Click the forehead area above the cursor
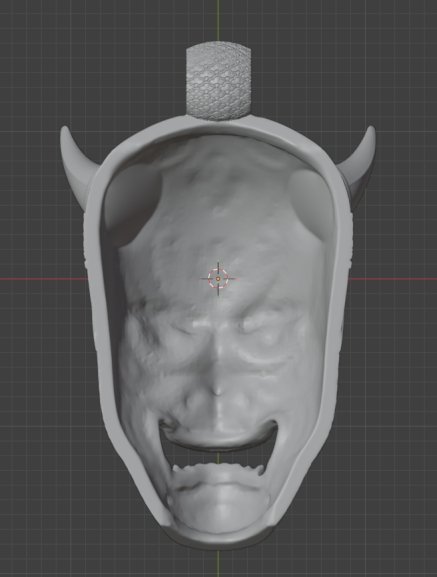This screenshot has width=437, height=577. [x=218, y=206]
